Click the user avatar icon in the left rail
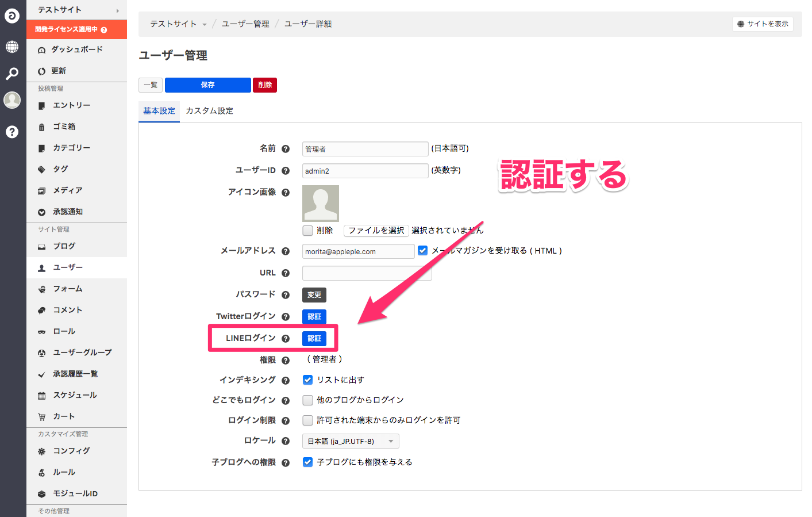This screenshot has width=812, height=517. point(12,100)
